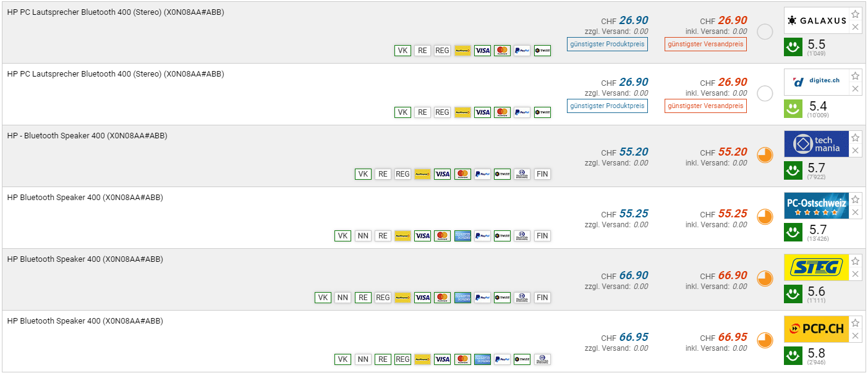The width and height of the screenshot is (868, 373).
Task: Click the orange availability indicator in the tech mania row
Action: pyautogui.click(x=765, y=155)
